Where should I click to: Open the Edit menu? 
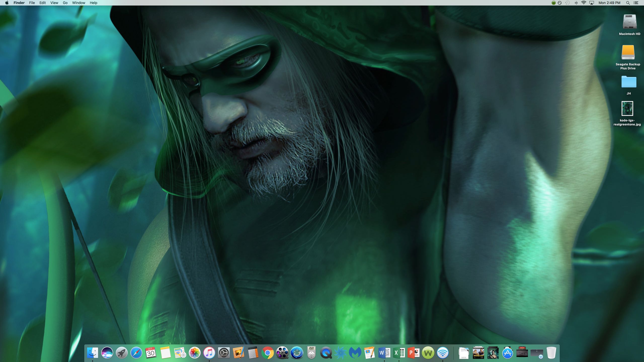point(43,3)
